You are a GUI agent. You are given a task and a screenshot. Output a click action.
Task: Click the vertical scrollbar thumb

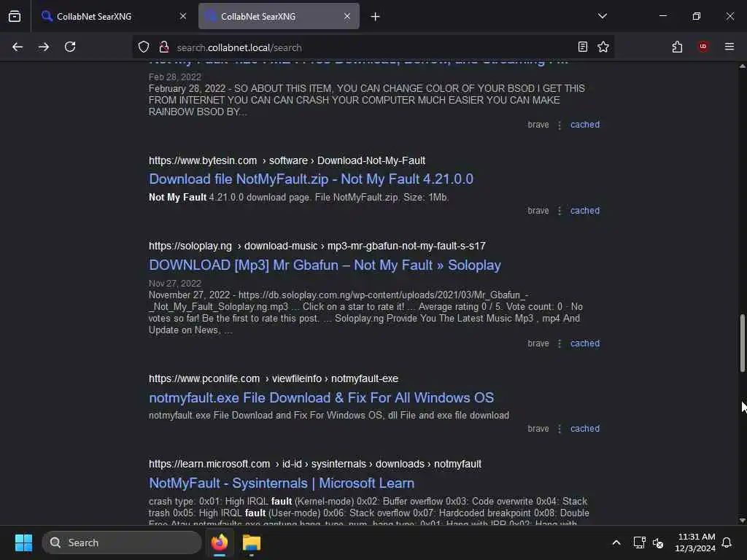click(x=742, y=343)
